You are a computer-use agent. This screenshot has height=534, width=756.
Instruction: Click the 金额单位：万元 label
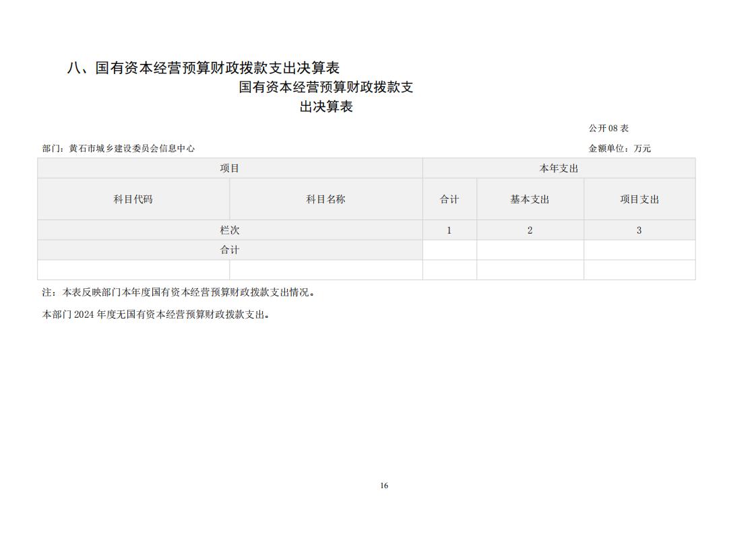click(619, 148)
